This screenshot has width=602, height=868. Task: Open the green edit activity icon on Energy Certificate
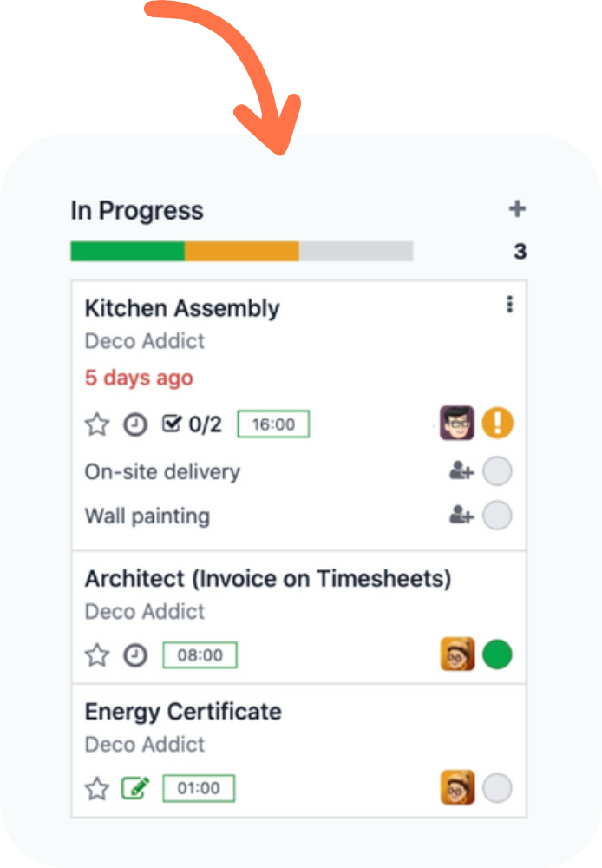[135, 788]
